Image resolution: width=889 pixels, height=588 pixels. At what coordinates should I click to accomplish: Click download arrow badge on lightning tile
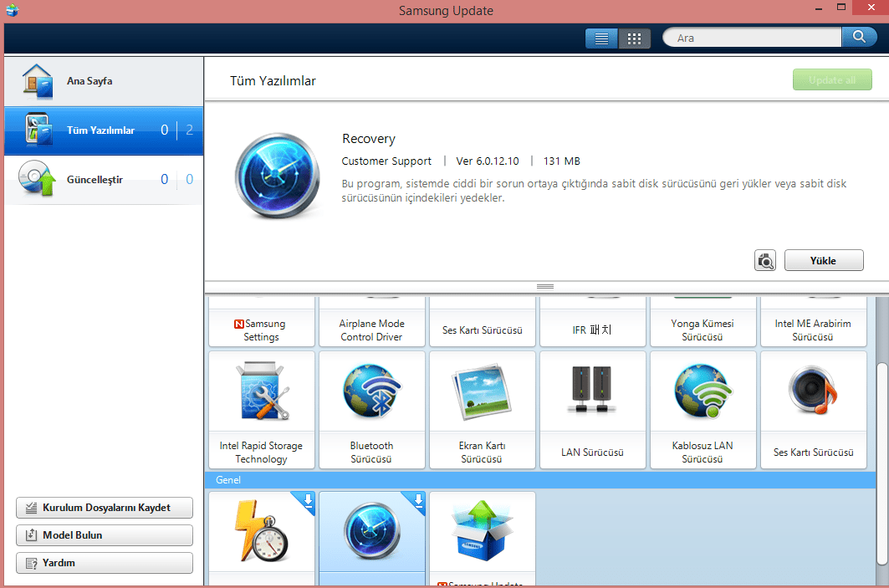[307, 500]
